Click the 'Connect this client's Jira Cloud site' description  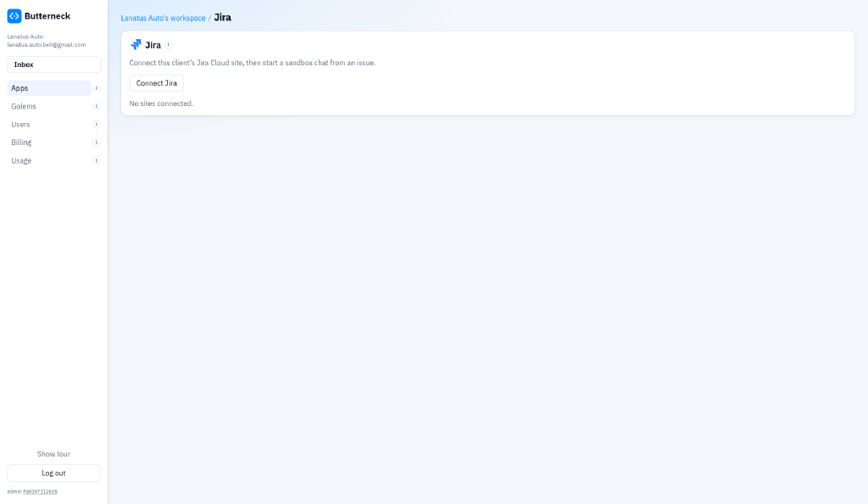pos(253,63)
